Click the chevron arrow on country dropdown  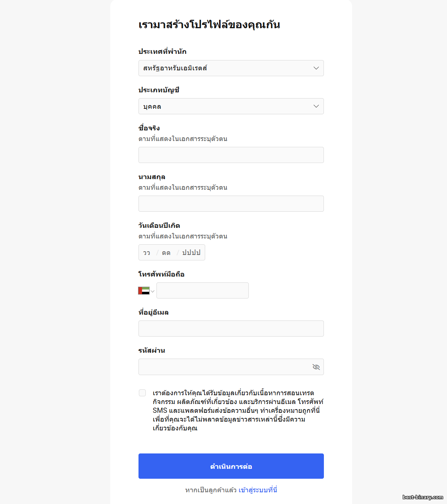click(x=316, y=68)
